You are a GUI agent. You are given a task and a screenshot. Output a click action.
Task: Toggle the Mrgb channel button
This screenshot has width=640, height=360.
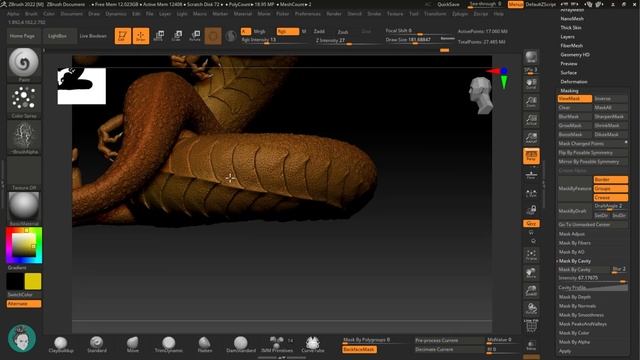point(260,31)
